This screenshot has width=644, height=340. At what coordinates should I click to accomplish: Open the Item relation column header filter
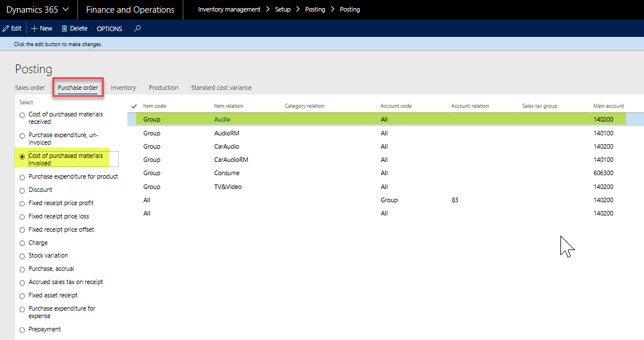(x=228, y=106)
